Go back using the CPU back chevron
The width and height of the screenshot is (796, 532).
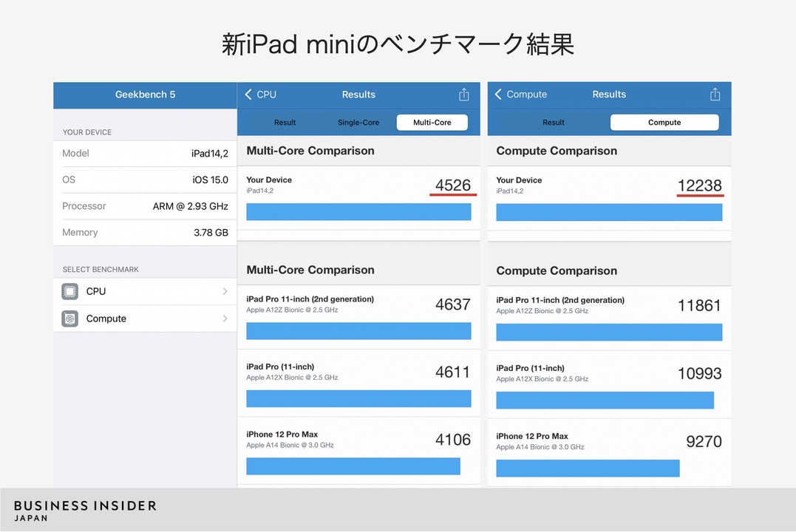pos(248,95)
